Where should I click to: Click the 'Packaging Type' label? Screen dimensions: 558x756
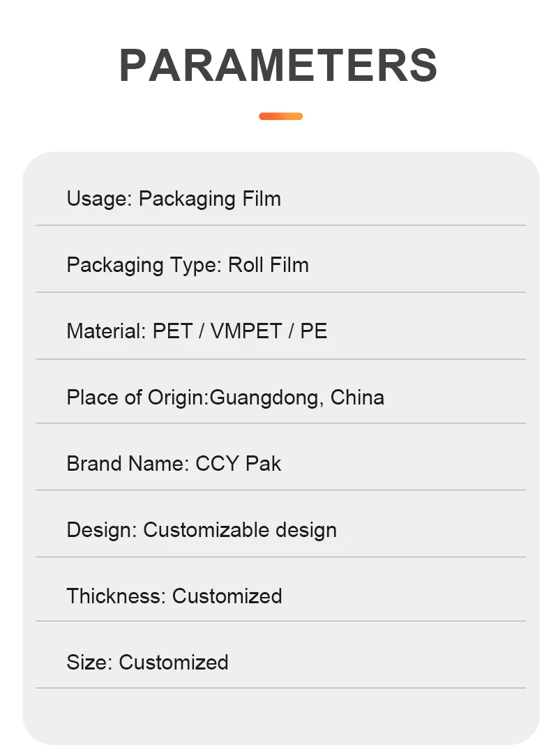click(x=144, y=265)
